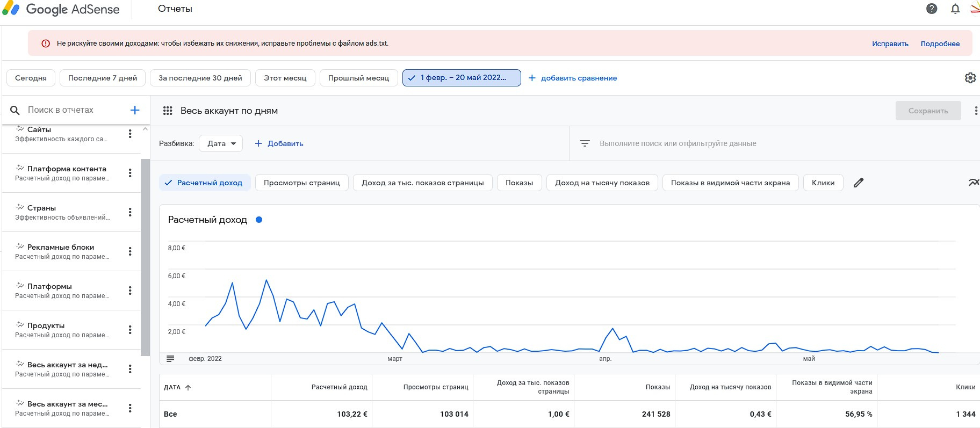Click the sidebar vertical scrollbar
Image resolution: width=980 pixels, height=428 pixels.
tap(145, 257)
